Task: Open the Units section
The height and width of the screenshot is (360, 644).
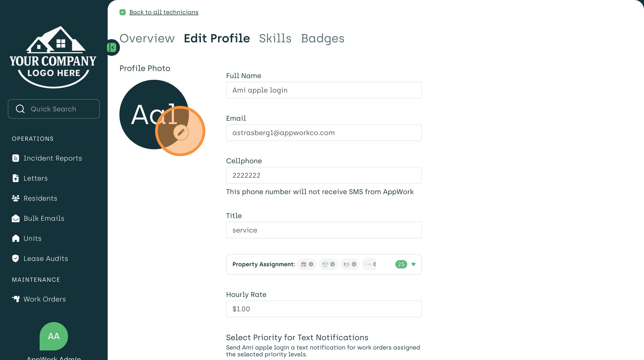Action: (x=32, y=239)
